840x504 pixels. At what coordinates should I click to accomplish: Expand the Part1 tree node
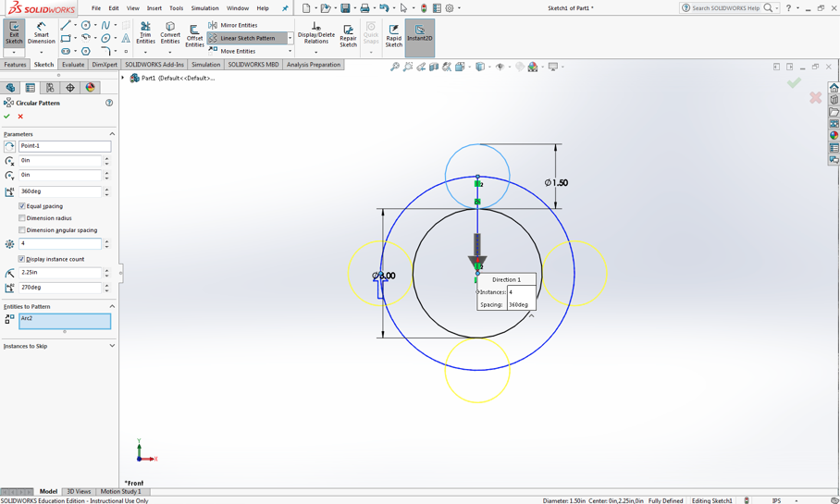point(123,79)
